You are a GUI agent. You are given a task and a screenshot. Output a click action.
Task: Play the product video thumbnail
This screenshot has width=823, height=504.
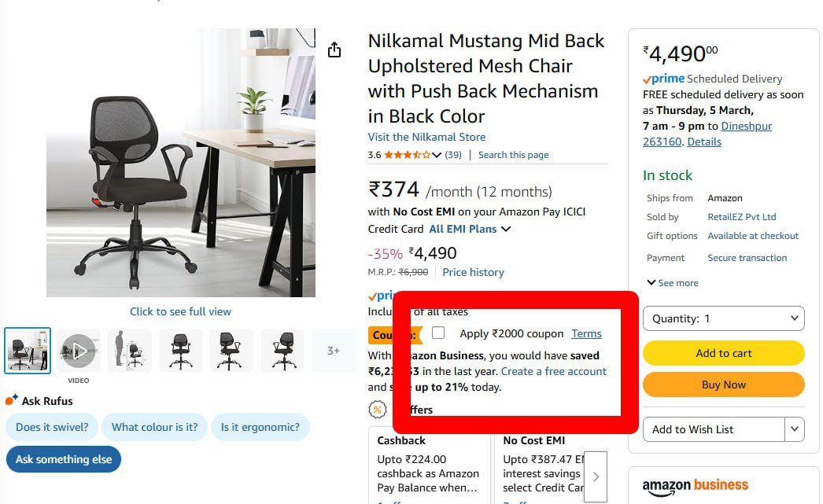(x=79, y=351)
